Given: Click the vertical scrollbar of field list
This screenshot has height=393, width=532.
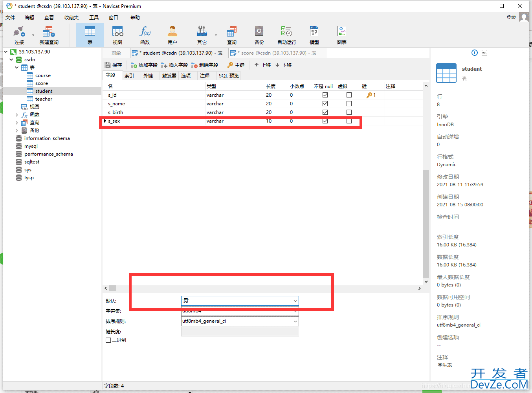Looking at the screenshot, I should pyautogui.click(x=426, y=224).
